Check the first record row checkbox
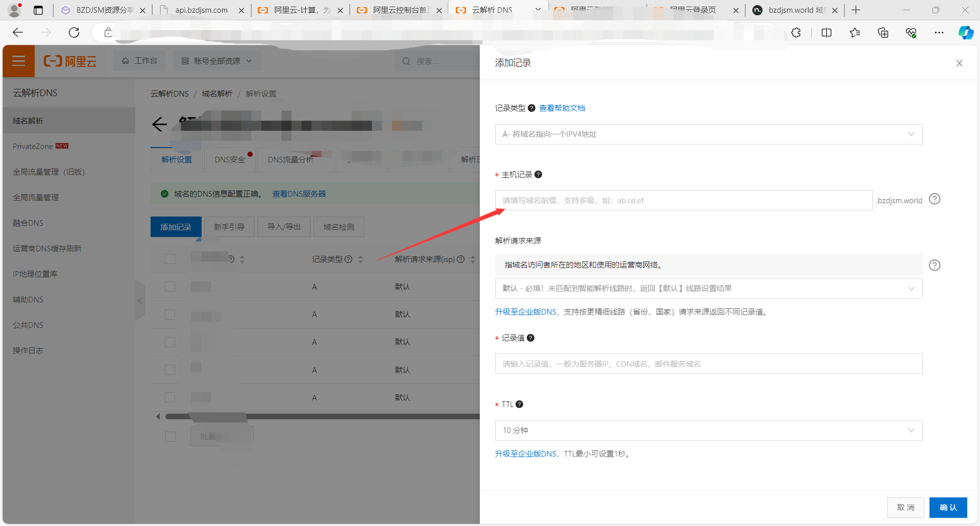 point(170,286)
